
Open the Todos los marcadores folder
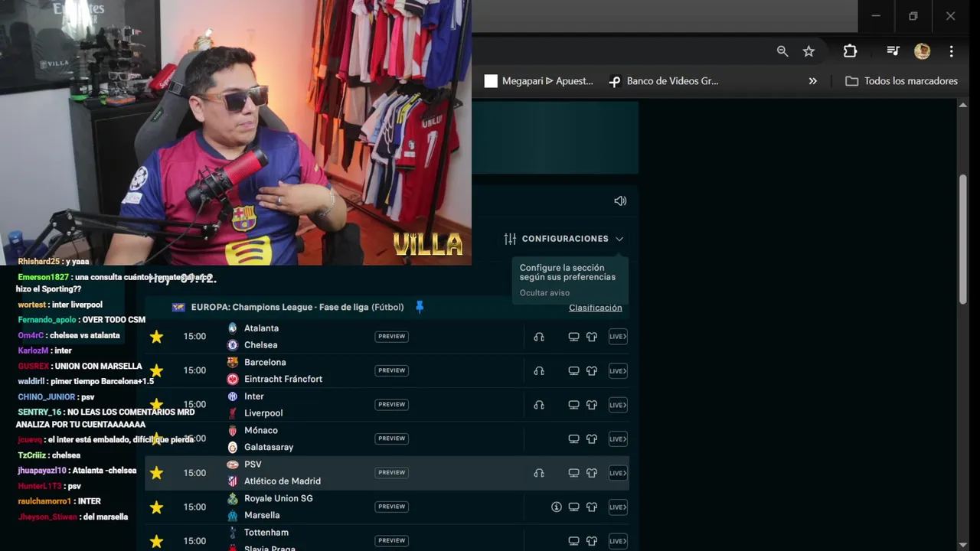click(x=902, y=81)
